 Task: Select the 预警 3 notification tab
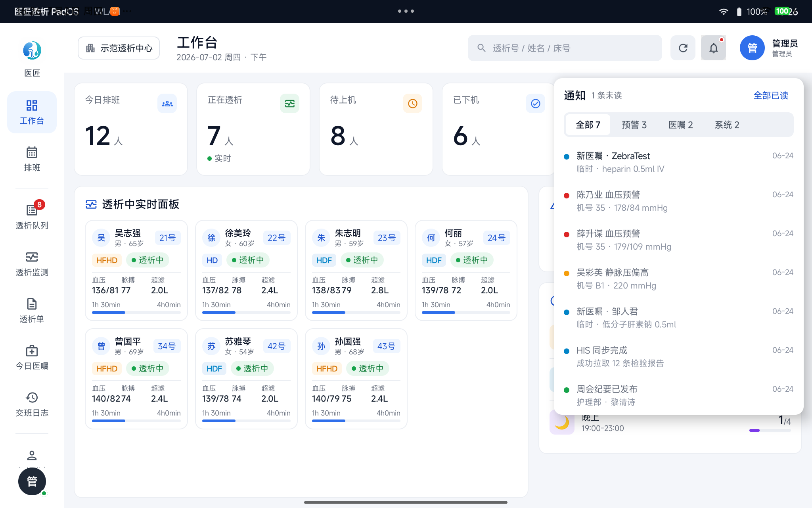[634, 125]
